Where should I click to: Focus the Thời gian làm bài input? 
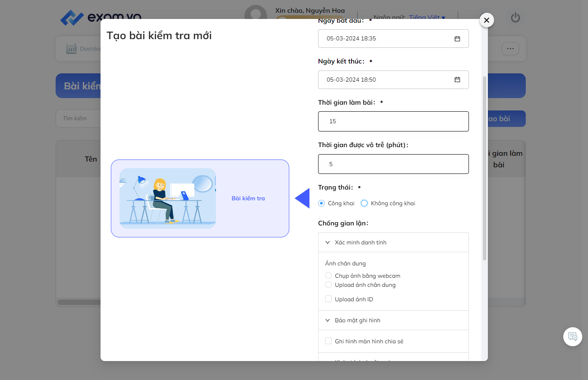394,121
